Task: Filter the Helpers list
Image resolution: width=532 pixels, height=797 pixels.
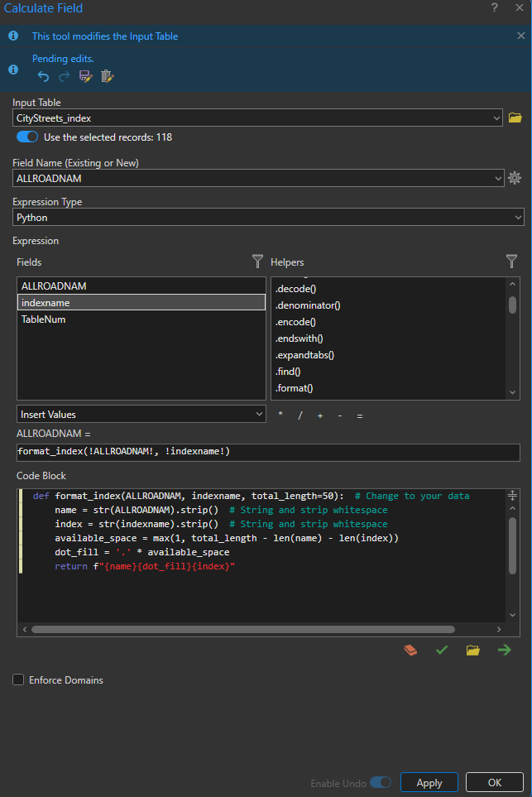Action: tap(513, 262)
